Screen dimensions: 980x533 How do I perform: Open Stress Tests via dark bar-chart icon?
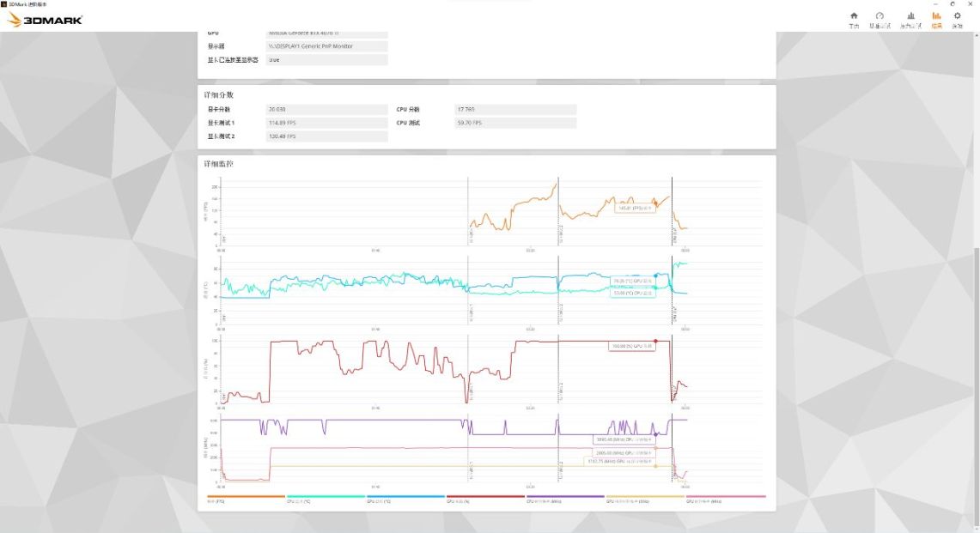[x=910, y=20]
